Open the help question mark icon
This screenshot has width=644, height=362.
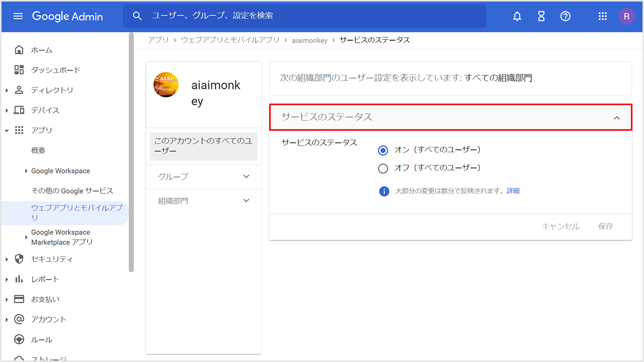[566, 16]
